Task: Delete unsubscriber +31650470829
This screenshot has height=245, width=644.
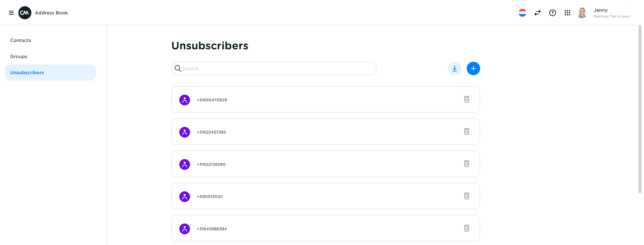Action: (x=467, y=99)
